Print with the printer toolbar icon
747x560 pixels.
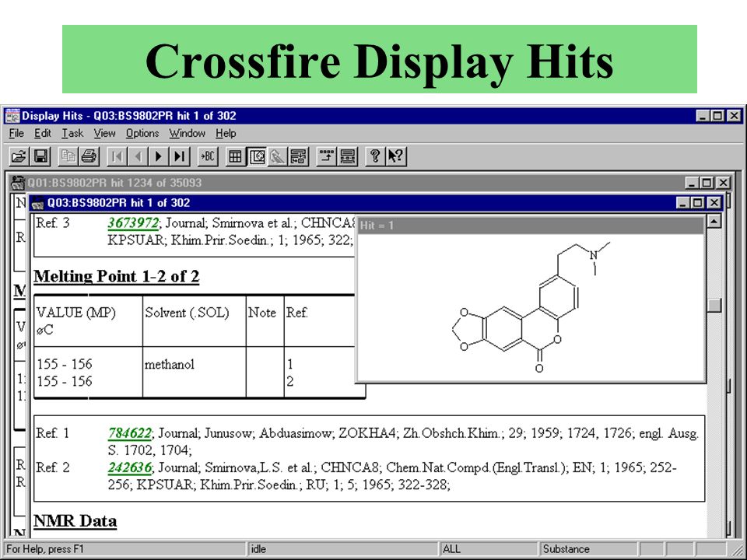tap(89, 156)
